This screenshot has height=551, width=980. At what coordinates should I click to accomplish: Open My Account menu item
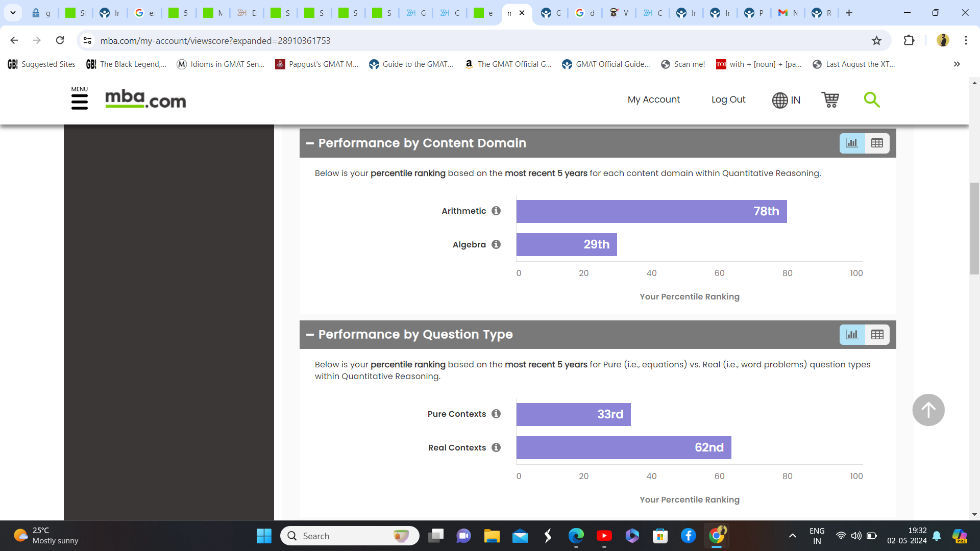click(653, 99)
